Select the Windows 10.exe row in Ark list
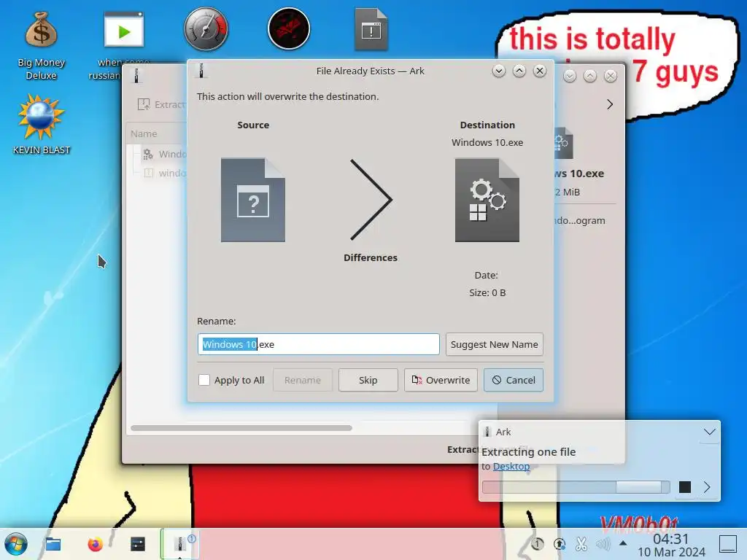The width and height of the screenshot is (747, 560). pyautogui.click(x=164, y=154)
